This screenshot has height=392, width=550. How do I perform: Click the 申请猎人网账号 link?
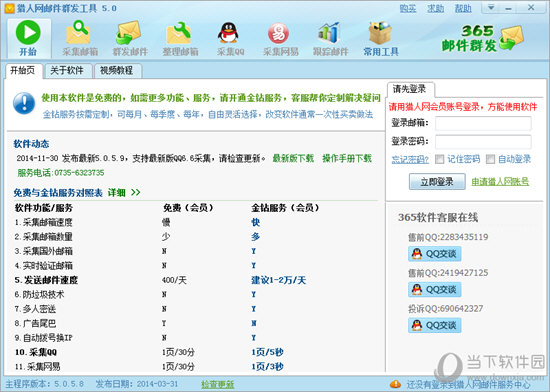click(500, 182)
